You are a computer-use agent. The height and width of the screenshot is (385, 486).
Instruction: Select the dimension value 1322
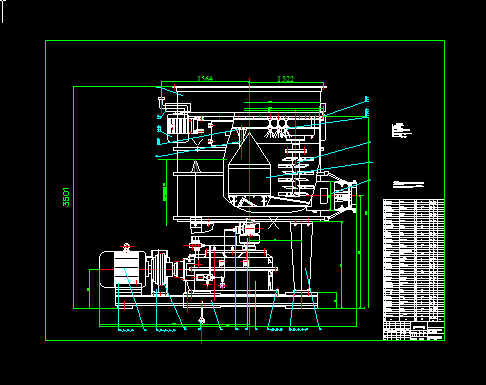tap(285, 79)
